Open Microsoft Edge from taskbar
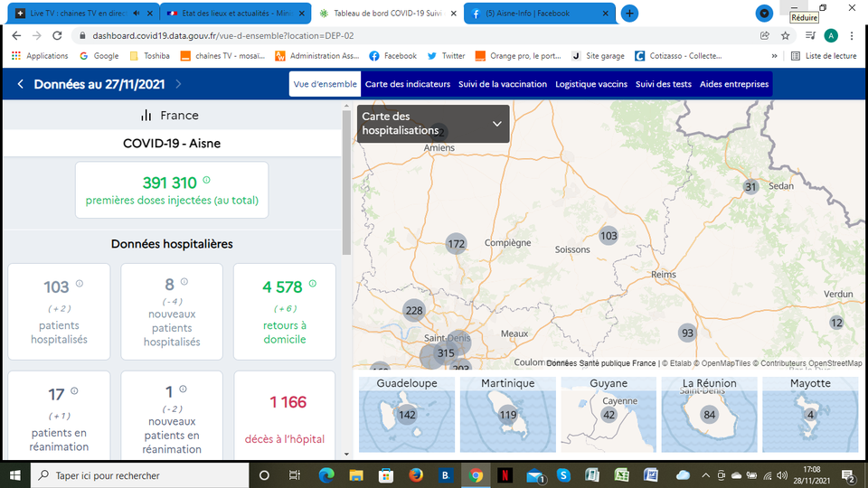 (x=326, y=475)
